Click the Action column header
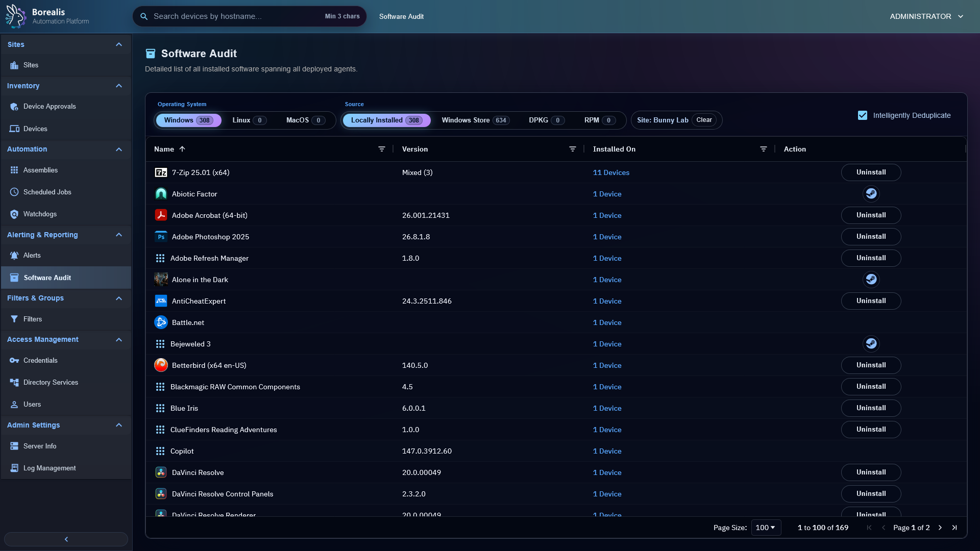 (795, 149)
